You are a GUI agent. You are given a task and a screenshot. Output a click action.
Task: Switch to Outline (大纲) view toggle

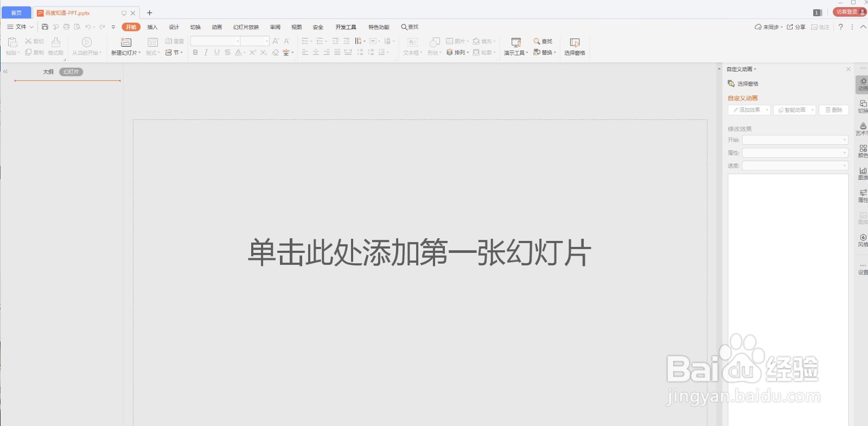[48, 72]
